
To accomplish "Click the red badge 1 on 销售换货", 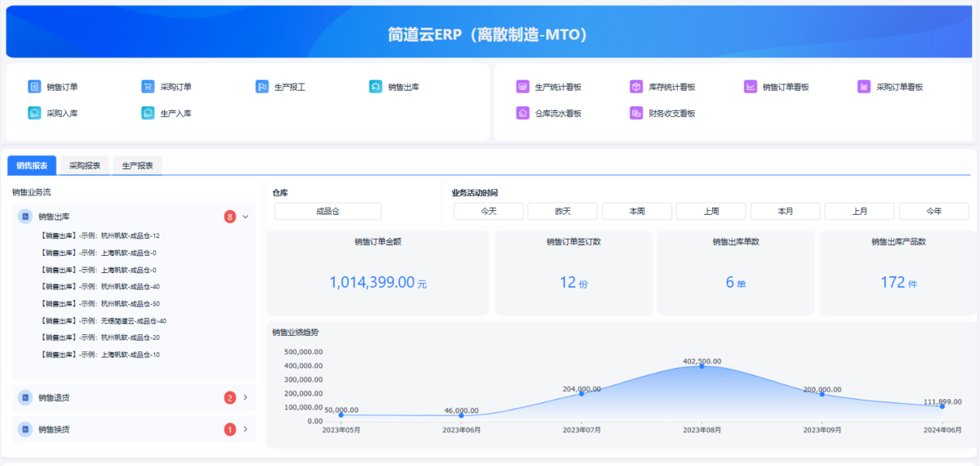I will click(x=230, y=429).
